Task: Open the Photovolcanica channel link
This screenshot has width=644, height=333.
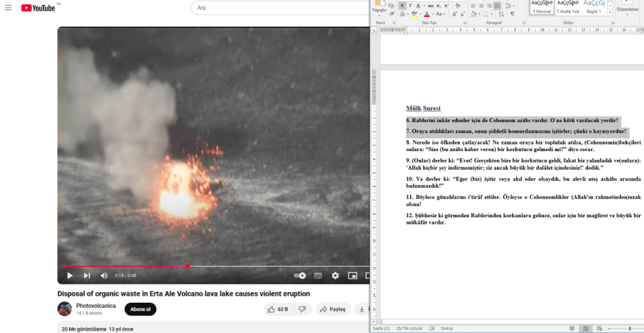Action: [x=96, y=305]
